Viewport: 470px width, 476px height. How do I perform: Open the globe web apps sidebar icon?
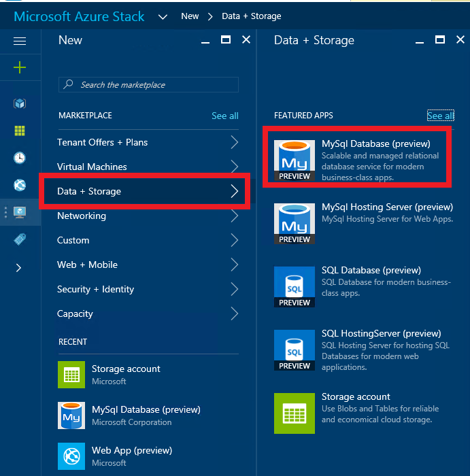(20, 185)
